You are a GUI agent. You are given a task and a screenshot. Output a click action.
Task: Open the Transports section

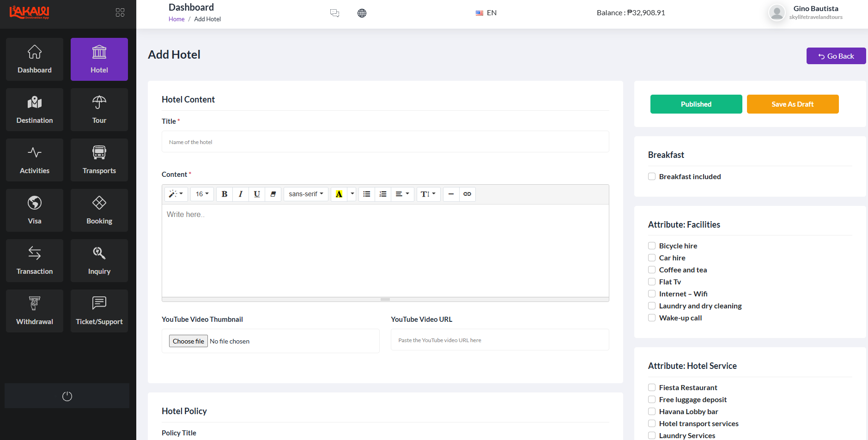click(99, 160)
